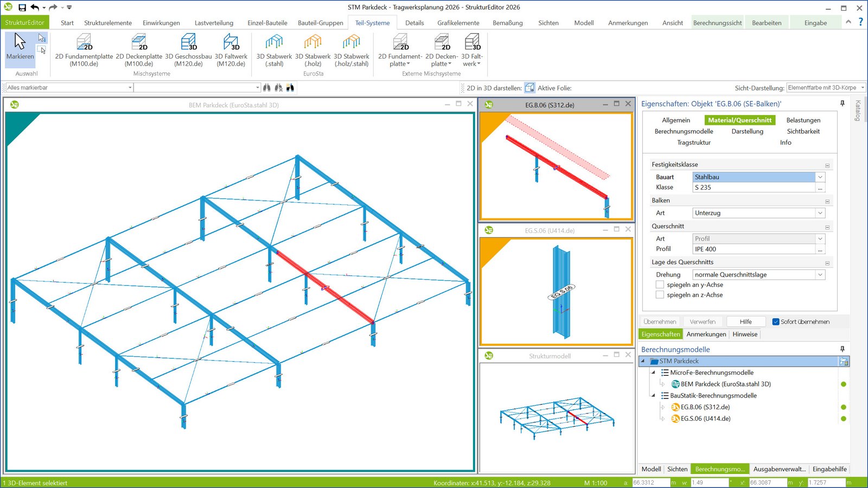
Task: Open the Bauart Stahlbau dropdown
Action: pyautogui.click(x=820, y=177)
